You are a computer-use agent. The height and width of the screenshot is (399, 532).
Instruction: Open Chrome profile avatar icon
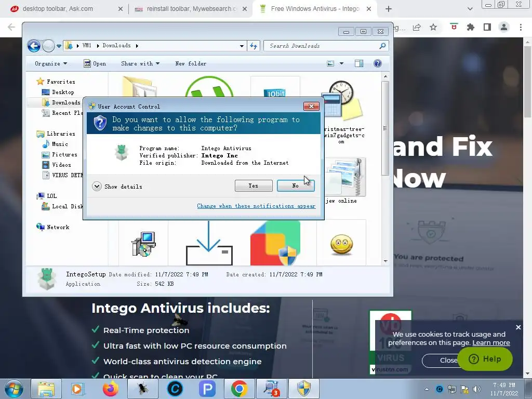[504, 27]
